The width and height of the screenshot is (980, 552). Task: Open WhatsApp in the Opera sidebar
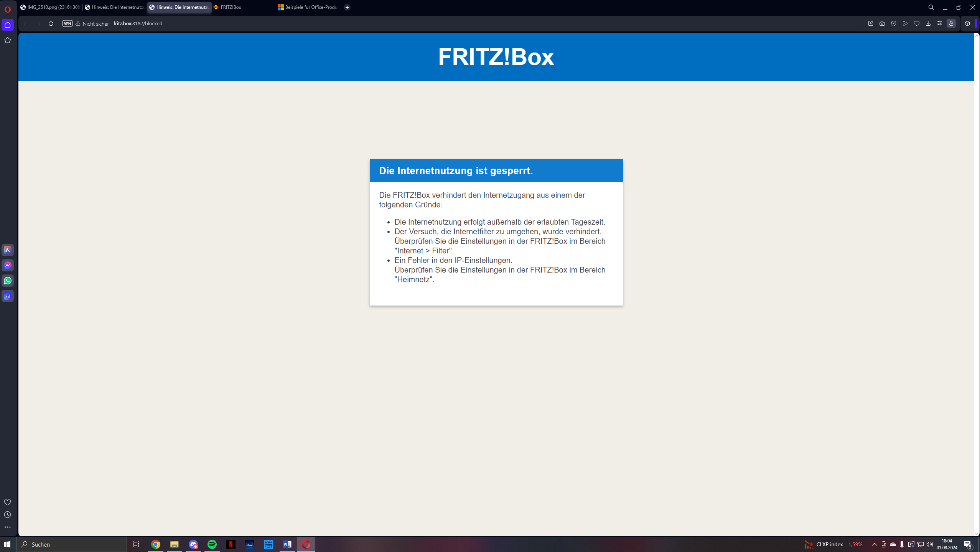(x=8, y=281)
